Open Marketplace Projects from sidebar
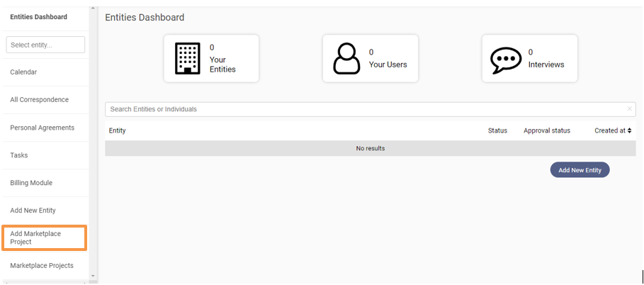 click(x=41, y=266)
